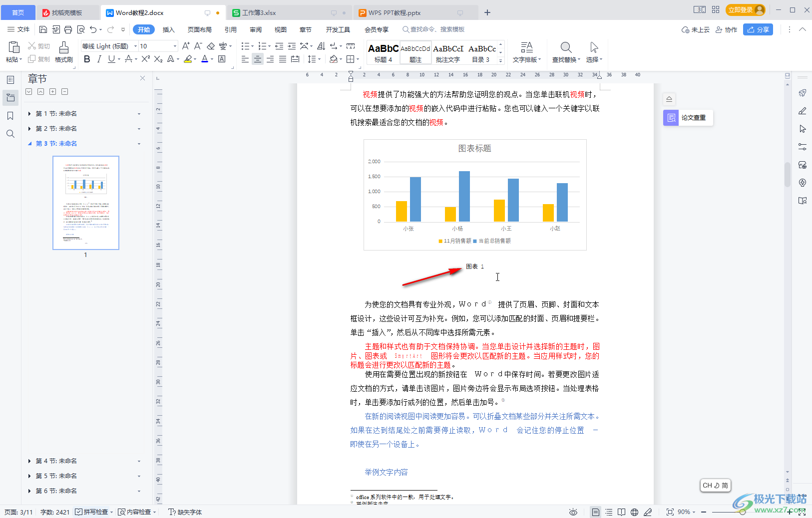Click the Share (分享) button
Image resolution: width=812 pixels, height=518 pixels.
tap(758, 29)
